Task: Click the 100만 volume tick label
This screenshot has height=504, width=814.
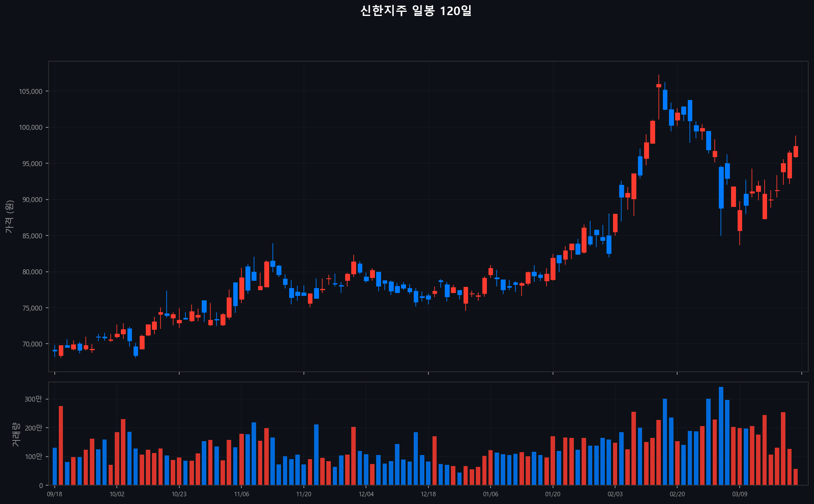Action: coord(33,457)
